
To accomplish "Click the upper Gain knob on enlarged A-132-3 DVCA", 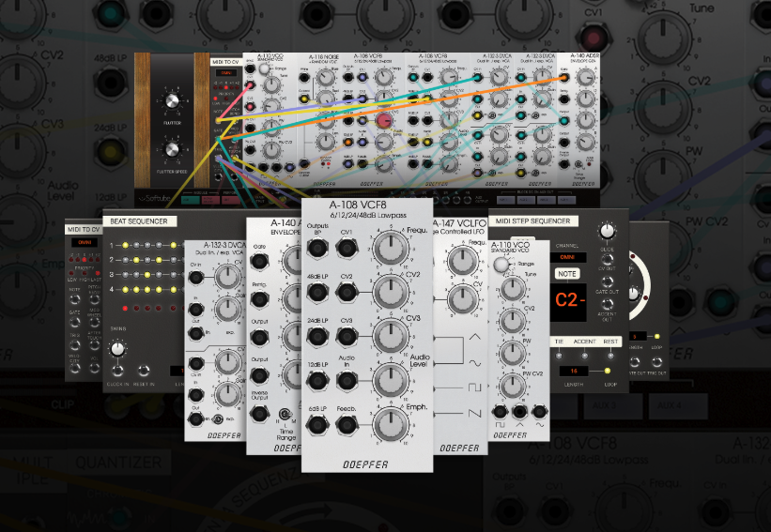I will click(227, 310).
